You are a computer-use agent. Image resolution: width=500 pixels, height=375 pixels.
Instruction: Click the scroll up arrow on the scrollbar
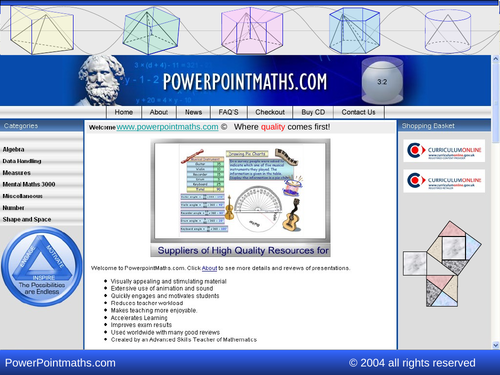coord(495,59)
